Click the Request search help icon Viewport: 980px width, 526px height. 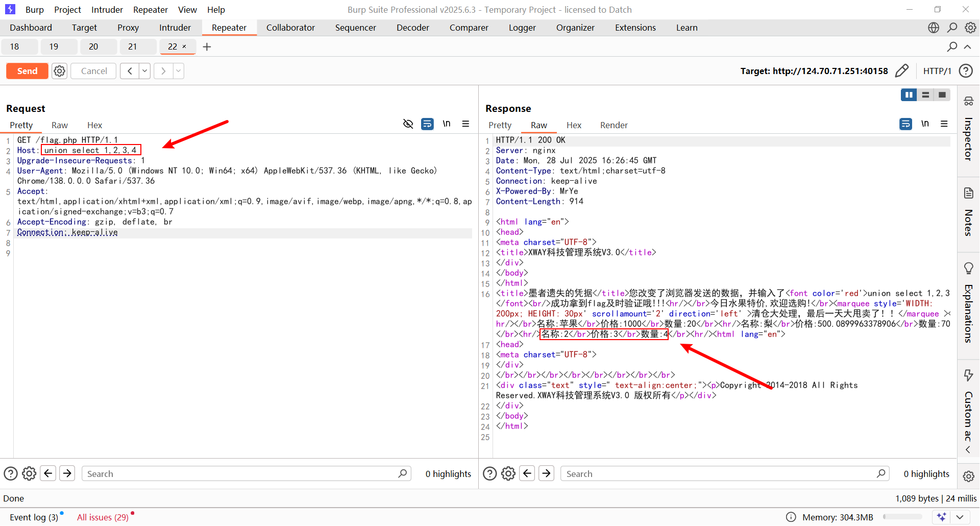[x=11, y=473]
